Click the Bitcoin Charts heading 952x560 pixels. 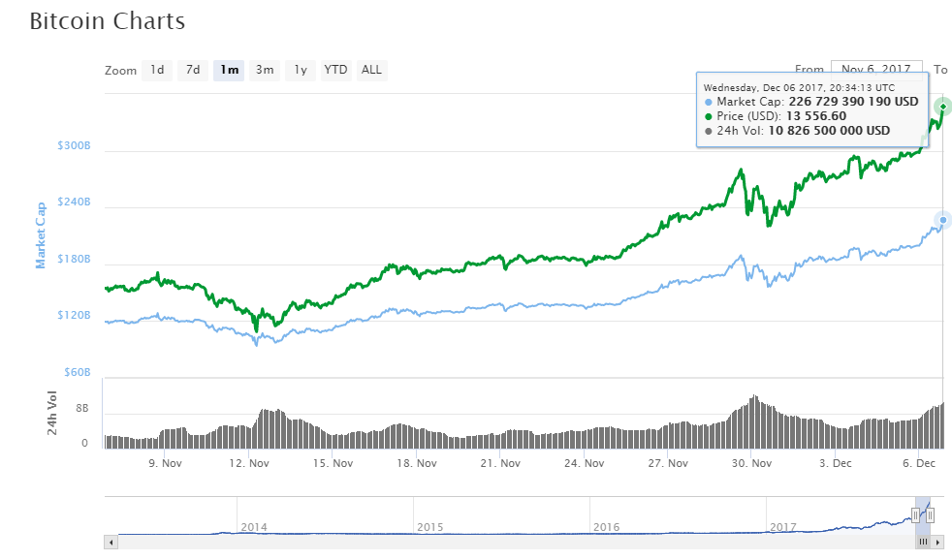pos(107,20)
